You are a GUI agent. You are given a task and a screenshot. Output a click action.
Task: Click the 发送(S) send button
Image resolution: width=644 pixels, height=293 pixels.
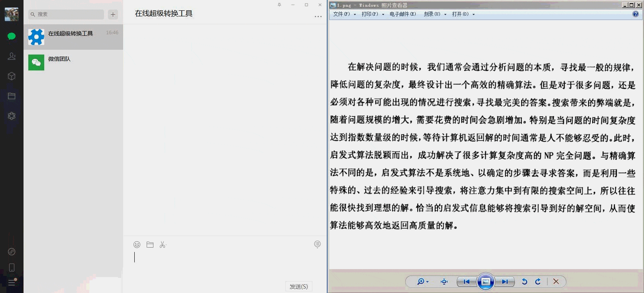click(x=298, y=286)
